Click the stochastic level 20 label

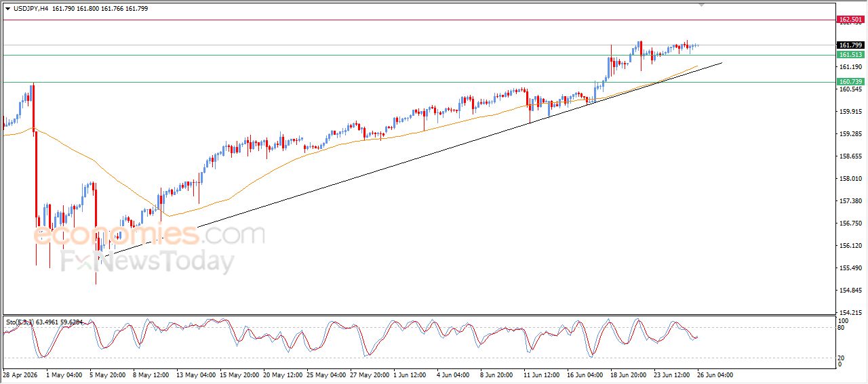(842, 358)
